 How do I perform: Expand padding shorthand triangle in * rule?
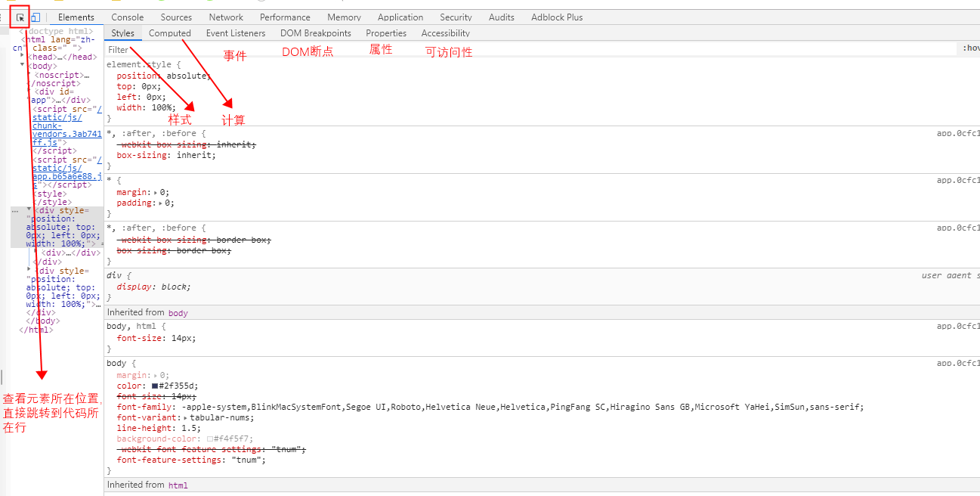[161, 203]
